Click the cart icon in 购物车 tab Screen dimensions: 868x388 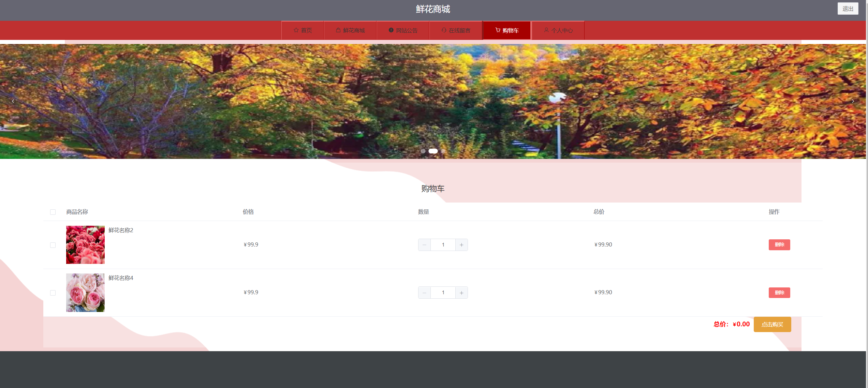coord(498,30)
